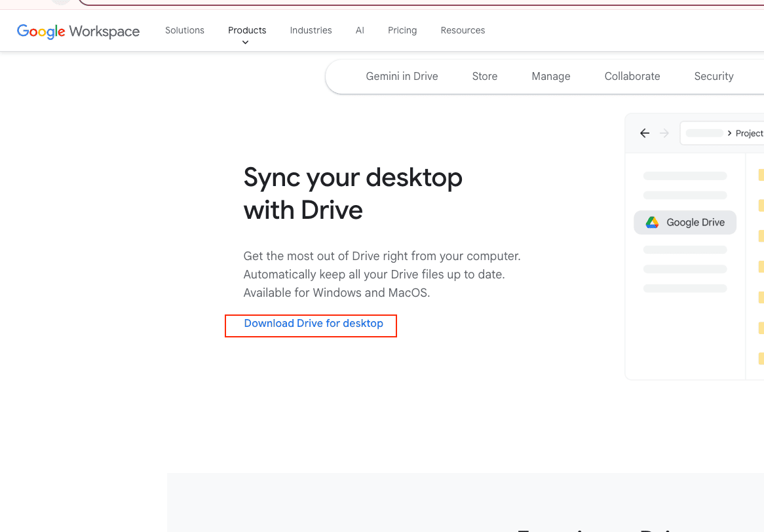
Task: Open the Resources menu
Action: click(463, 30)
